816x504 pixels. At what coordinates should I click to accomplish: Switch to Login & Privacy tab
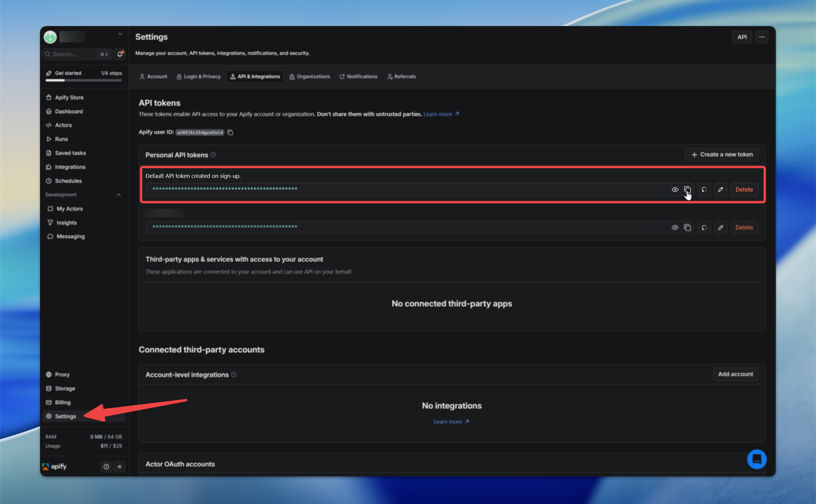tap(198, 76)
